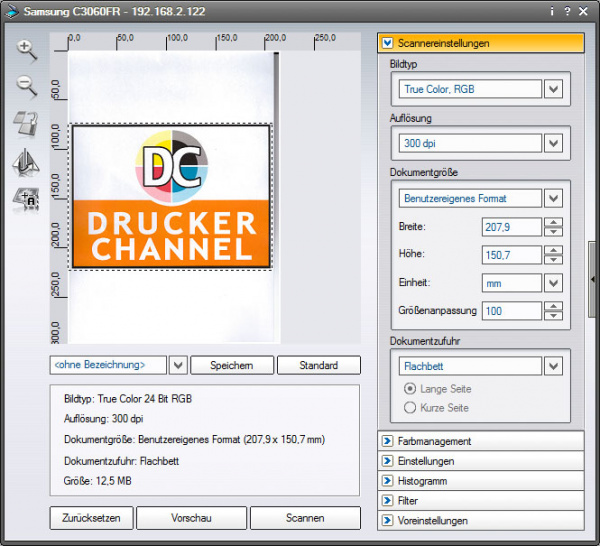
Task: Increase the Breite value with up arrow
Action: [554, 222]
